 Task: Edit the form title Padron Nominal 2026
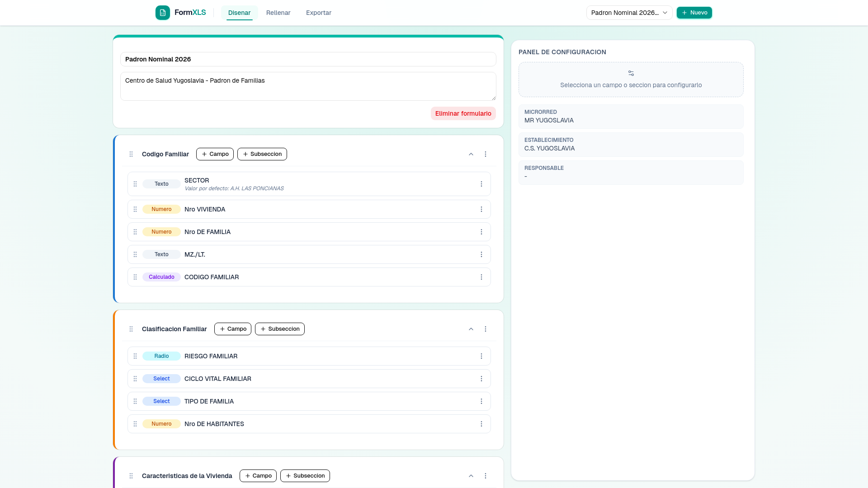click(308, 59)
